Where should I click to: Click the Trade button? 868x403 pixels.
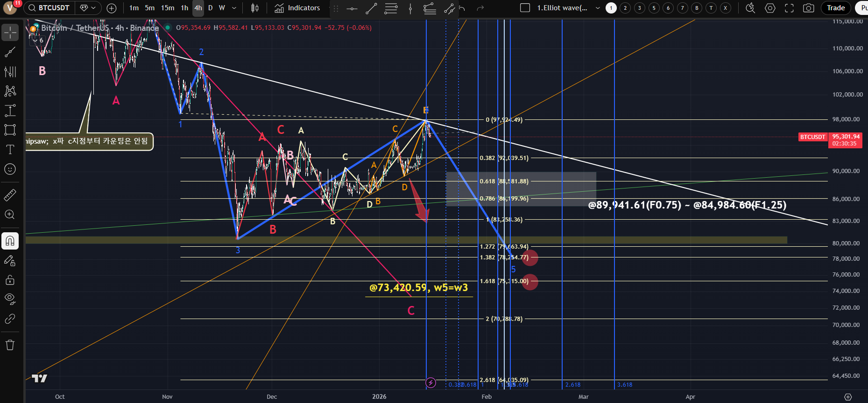pyautogui.click(x=835, y=8)
